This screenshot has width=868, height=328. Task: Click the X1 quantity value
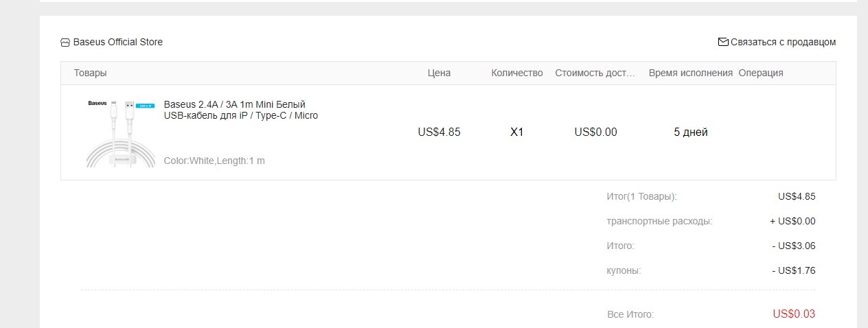(517, 132)
